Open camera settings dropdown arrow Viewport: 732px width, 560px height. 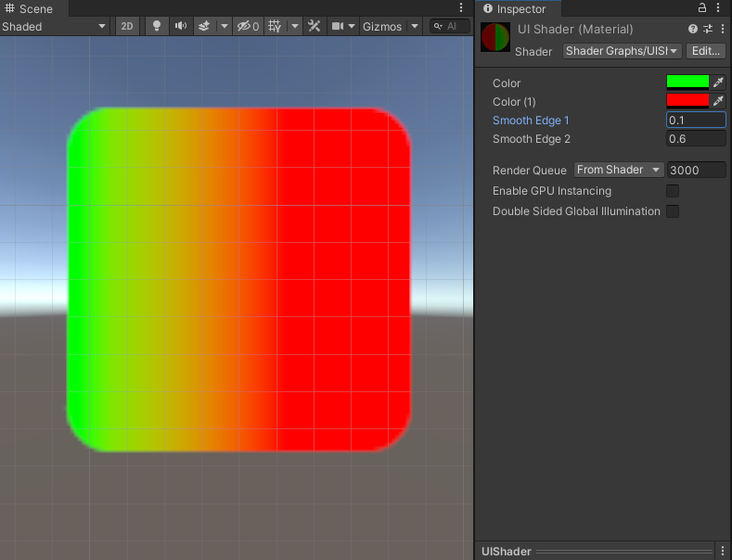352,27
